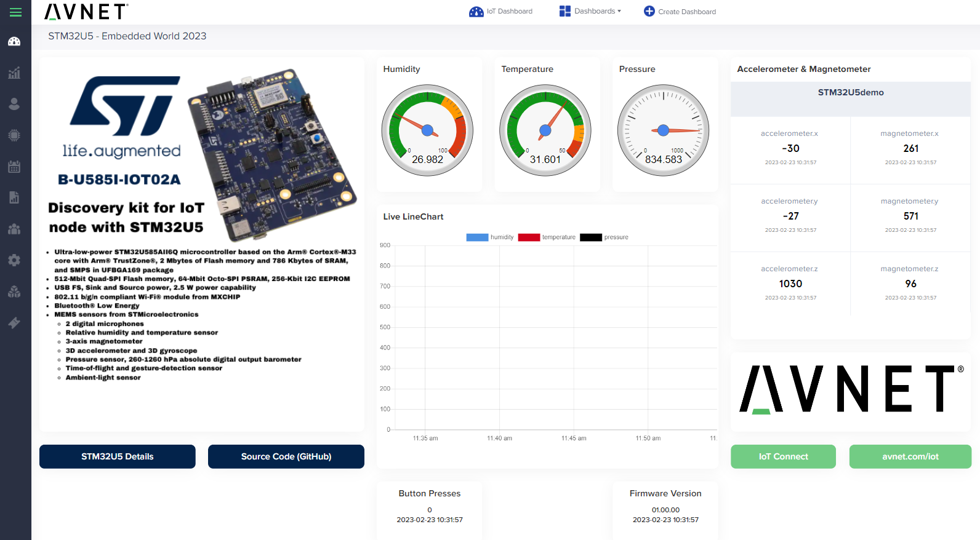Click the Live LineChart title

point(413,216)
